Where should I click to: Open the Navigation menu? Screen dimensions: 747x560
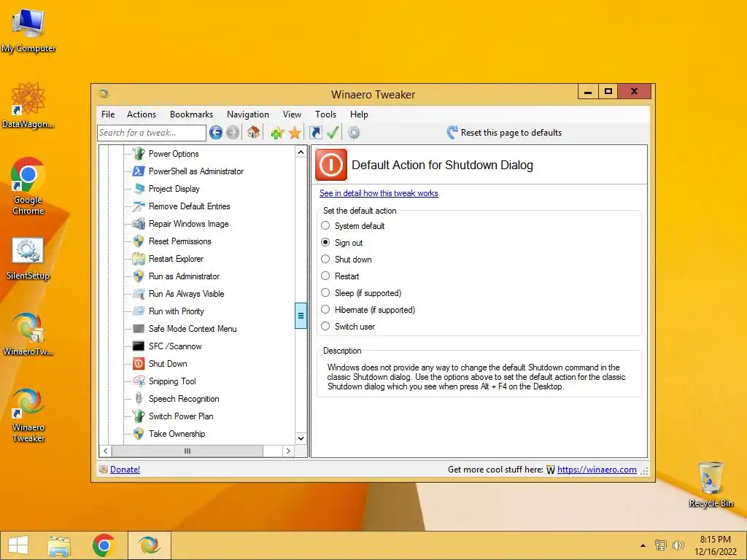pos(248,114)
